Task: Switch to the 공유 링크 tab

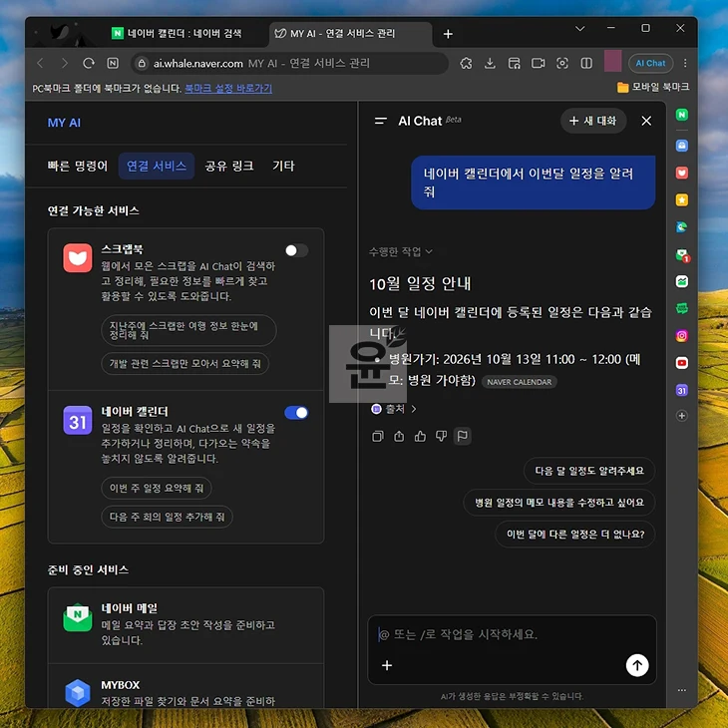Action: click(x=229, y=166)
